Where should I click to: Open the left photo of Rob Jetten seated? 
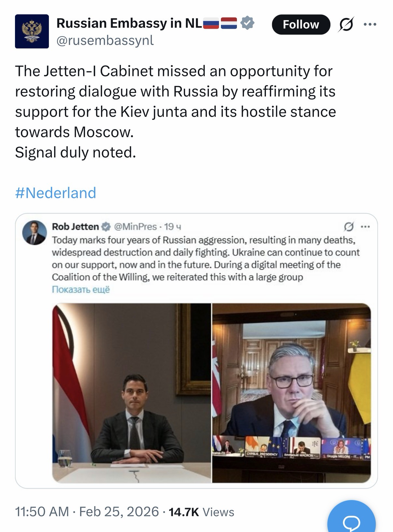click(x=132, y=393)
